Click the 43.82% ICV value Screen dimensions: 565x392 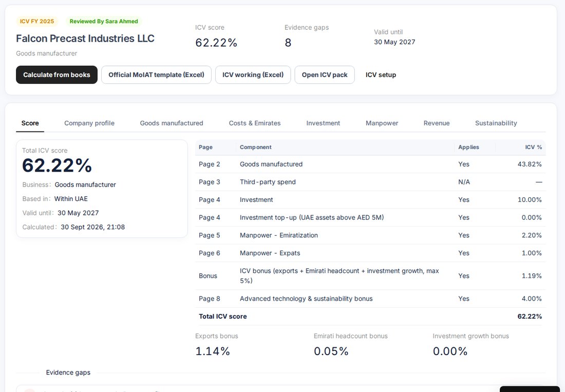pos(530,164)
